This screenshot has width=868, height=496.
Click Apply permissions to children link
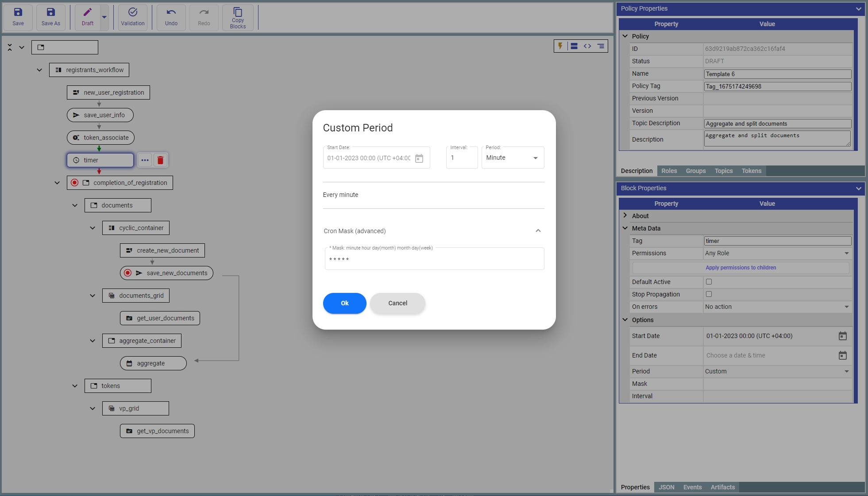(741, 268)
